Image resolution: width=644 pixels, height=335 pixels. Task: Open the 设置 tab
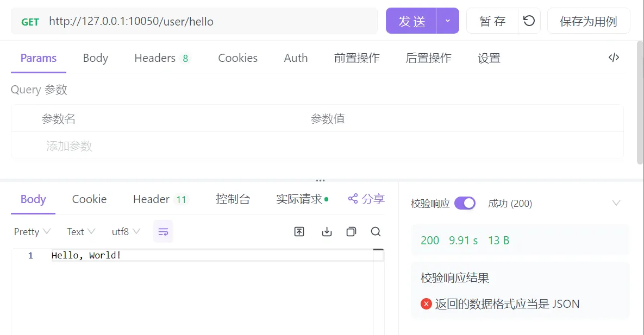[489, 58]
